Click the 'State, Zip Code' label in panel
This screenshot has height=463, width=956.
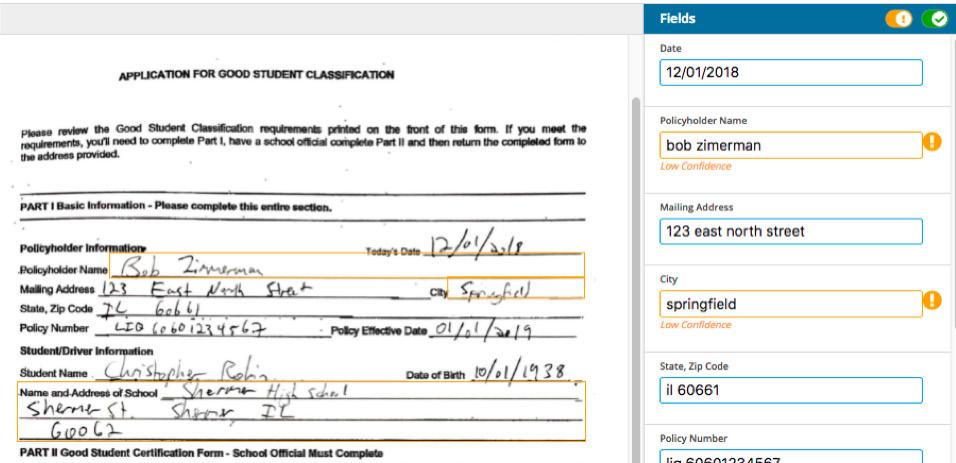coord(694,367)
